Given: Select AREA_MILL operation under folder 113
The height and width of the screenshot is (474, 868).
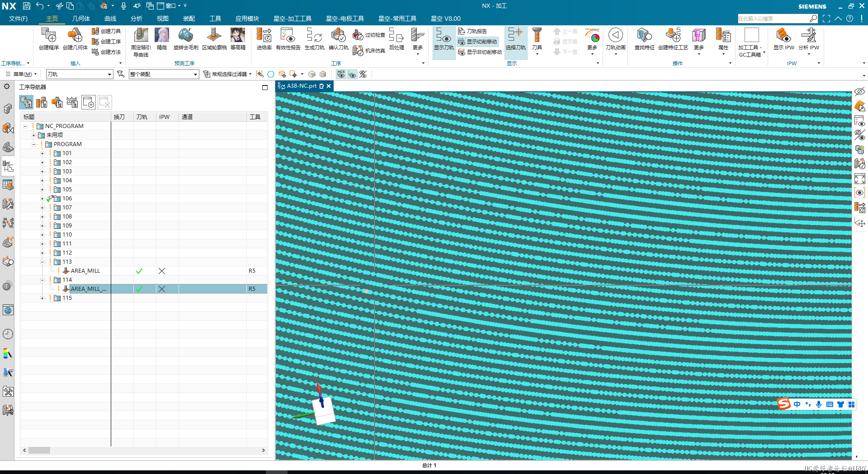Looking at the screenshot, I should click(85, 271).
